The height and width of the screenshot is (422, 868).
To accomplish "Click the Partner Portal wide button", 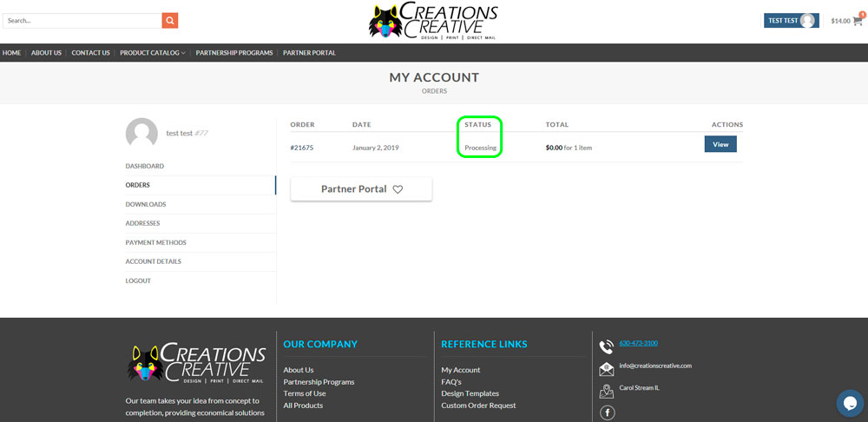I will (x=360, y=189).
